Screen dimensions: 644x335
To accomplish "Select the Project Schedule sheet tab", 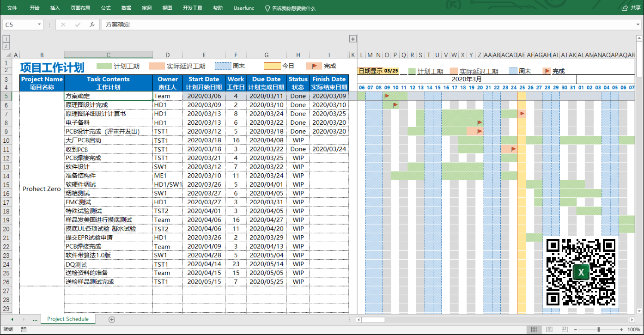I will point(67,319).
